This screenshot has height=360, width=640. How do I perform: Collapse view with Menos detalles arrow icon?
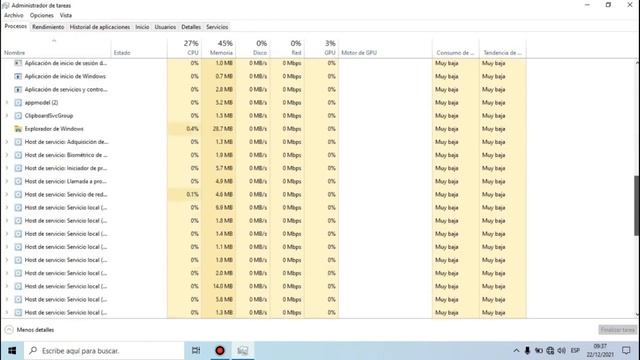pos(9,329)
